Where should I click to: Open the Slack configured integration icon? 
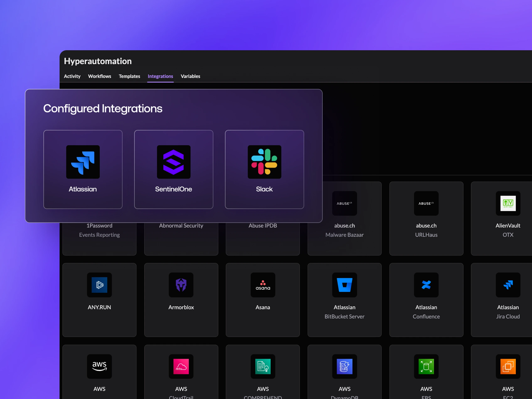264,162
